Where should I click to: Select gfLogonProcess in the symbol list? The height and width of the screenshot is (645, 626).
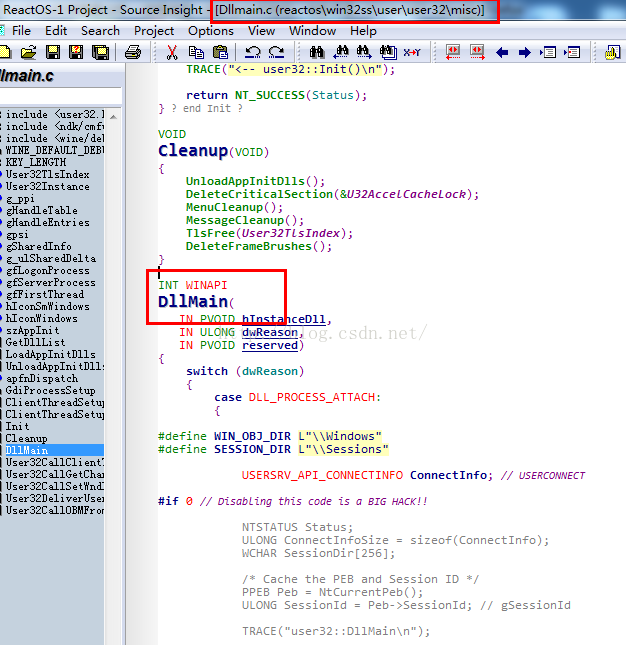click(47, 270)
